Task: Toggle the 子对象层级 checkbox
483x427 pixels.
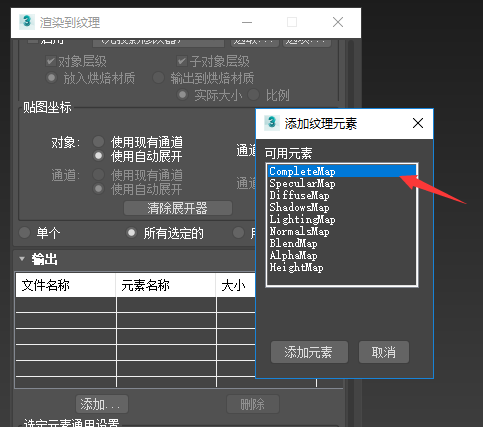Action: [x=182, y=61]
